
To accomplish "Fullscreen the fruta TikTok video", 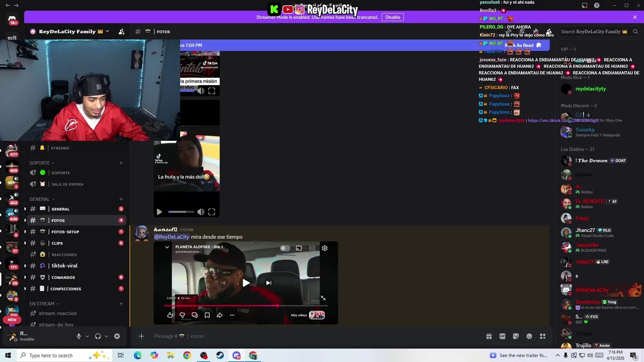I will click(x=212, y=212).
